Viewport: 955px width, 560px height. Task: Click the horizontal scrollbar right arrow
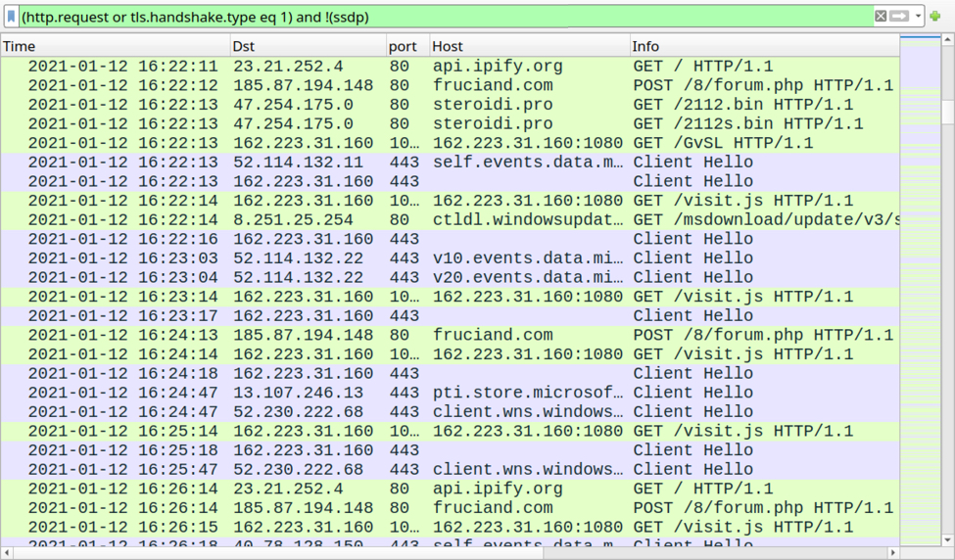(893, 553)
